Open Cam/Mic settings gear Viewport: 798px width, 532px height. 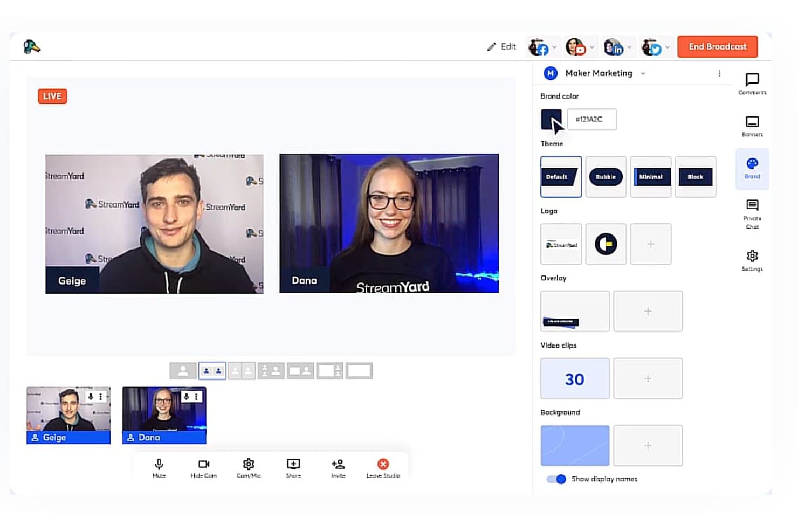tap(249, 468)
